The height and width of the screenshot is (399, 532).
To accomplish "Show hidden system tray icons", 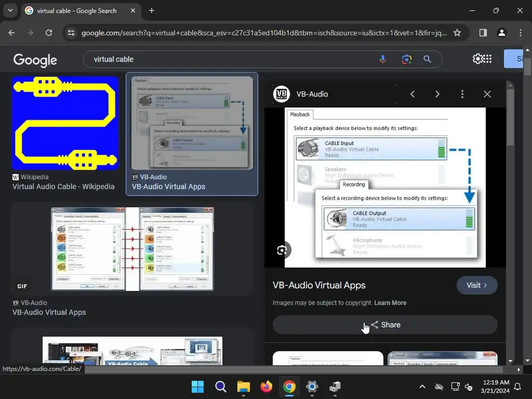I will click(422, 387).
